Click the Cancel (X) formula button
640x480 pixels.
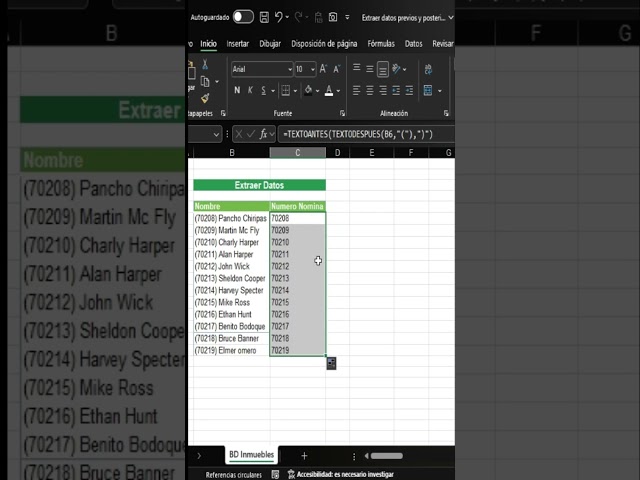[x=239, y=134]
